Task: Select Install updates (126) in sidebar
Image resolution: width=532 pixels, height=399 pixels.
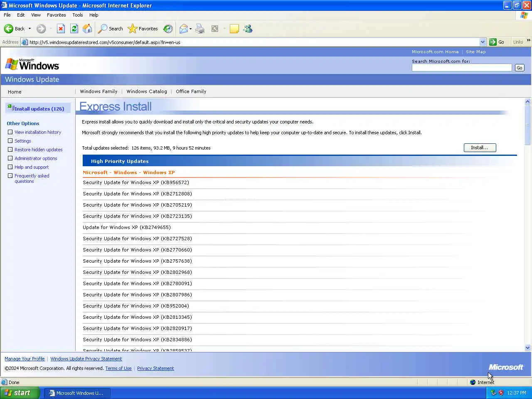Action: coord(38,108)
